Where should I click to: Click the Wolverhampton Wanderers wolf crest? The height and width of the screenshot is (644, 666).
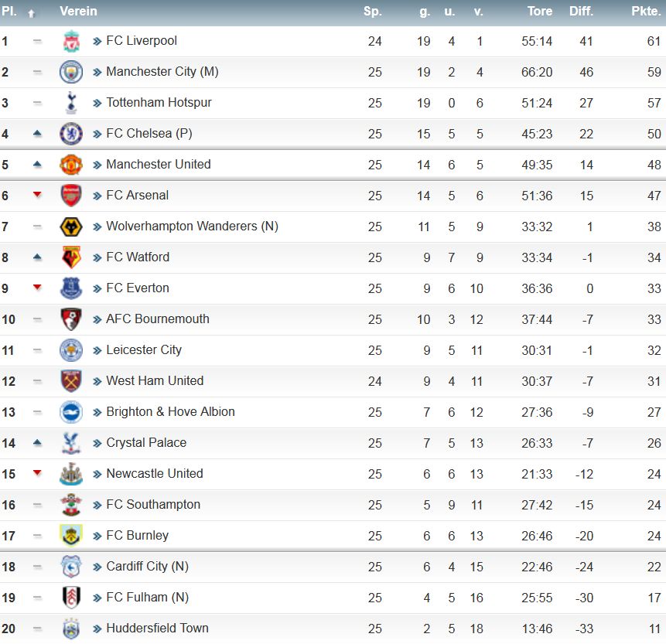pos(71,227)
